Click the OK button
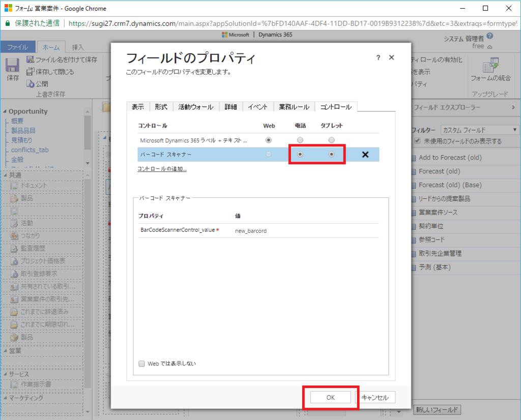The image size is (521, 420). point(331,398)
